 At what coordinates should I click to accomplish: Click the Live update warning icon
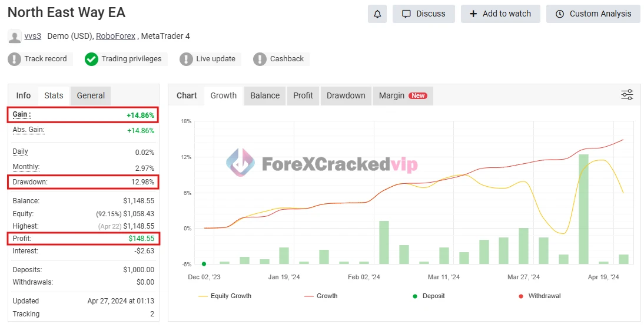(186, 59)
